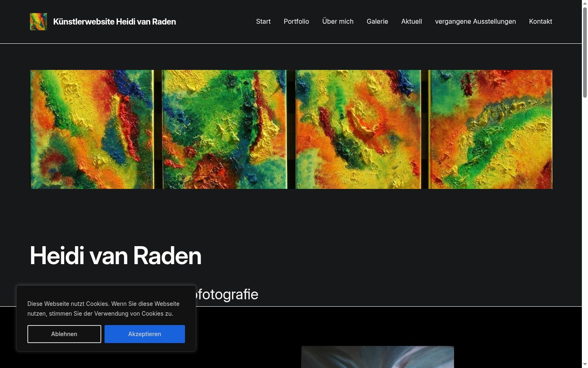Open the Kontakt page
This screenshot has width=588, height=368.
point(541,21)
